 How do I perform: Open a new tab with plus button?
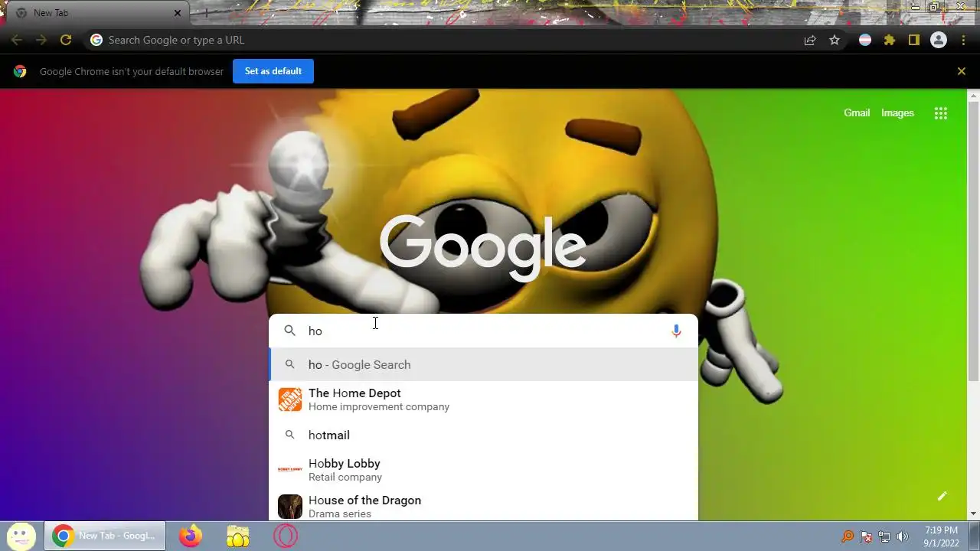(205, 13)
